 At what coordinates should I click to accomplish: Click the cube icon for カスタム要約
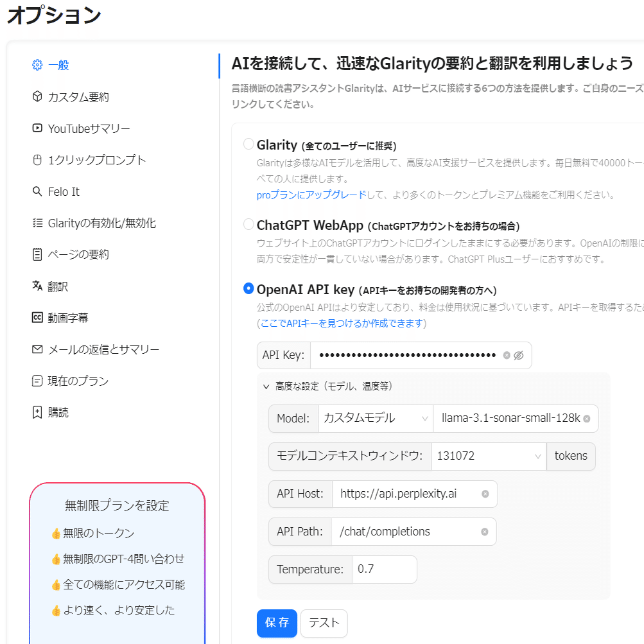pyautogui.click(x=37, y=97)
